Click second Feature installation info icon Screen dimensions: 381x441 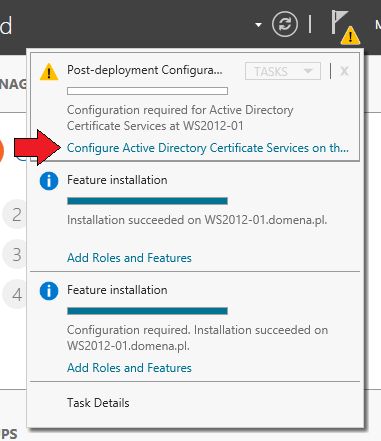click(49, 291)
